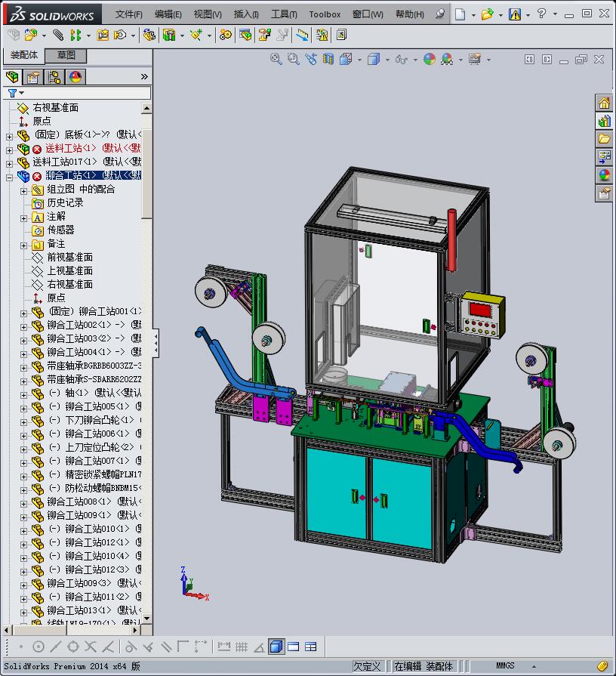The height and width of the screenshot is (676, 616).
Task: Open the 窗口(W) menu
Action: point(368,14)
